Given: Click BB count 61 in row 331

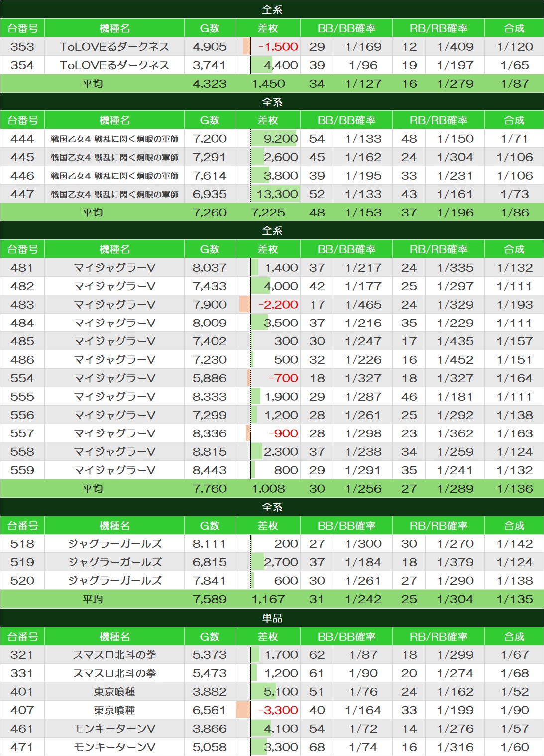Looking at the screenshot, I should pos(317,673).
